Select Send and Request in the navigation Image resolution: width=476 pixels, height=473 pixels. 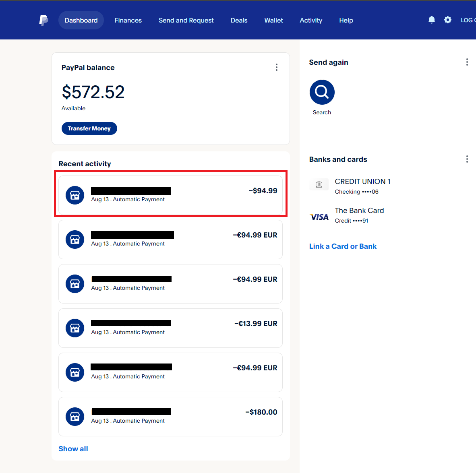[x=186, y=20]
